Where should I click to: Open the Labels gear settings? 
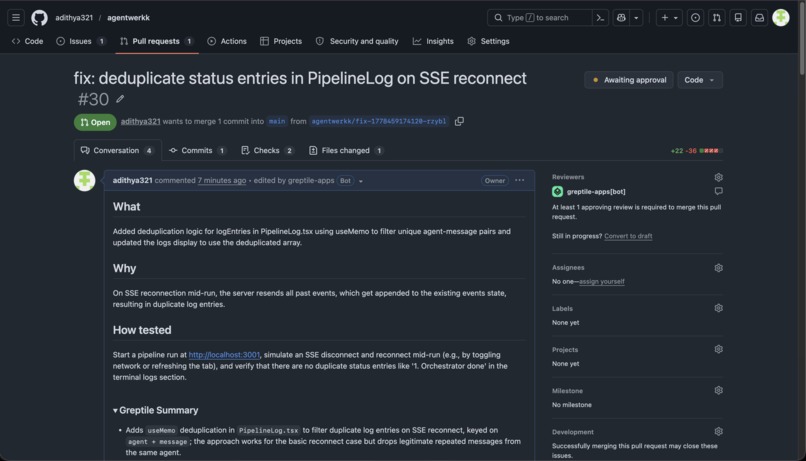[718, 308]
